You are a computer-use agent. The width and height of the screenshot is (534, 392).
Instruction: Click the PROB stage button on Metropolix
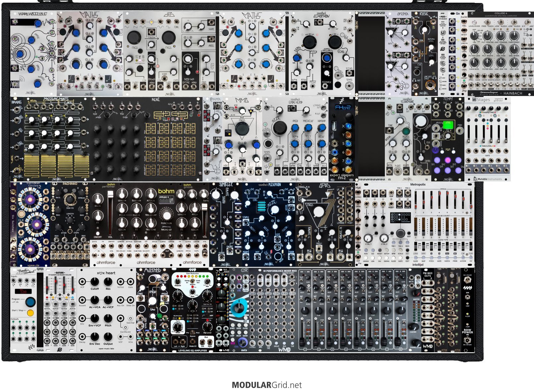pyautogui.click(x=455, y=257)
